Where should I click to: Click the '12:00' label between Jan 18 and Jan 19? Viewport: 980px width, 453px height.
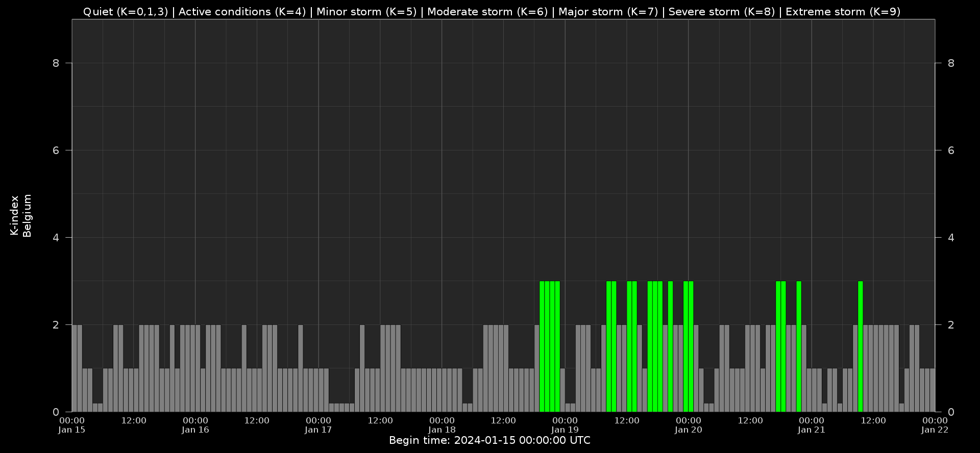click(503, 420)
